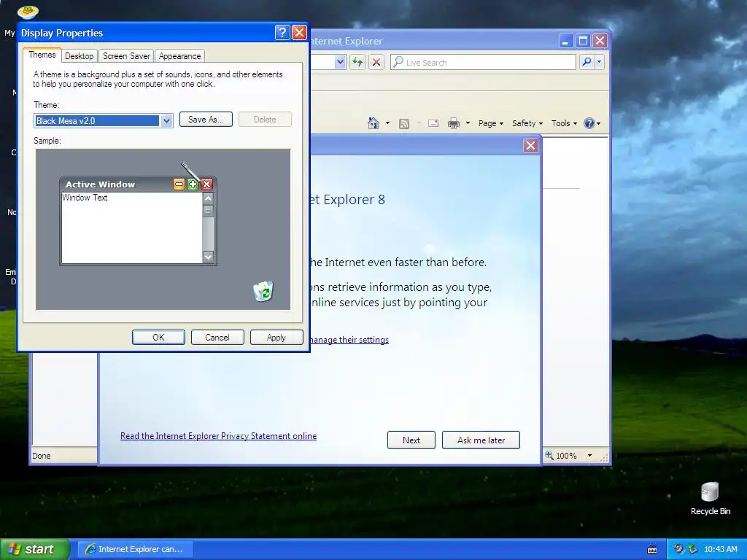
Task: Switch to the Themes tab
Action: click(x=42, y=55)
